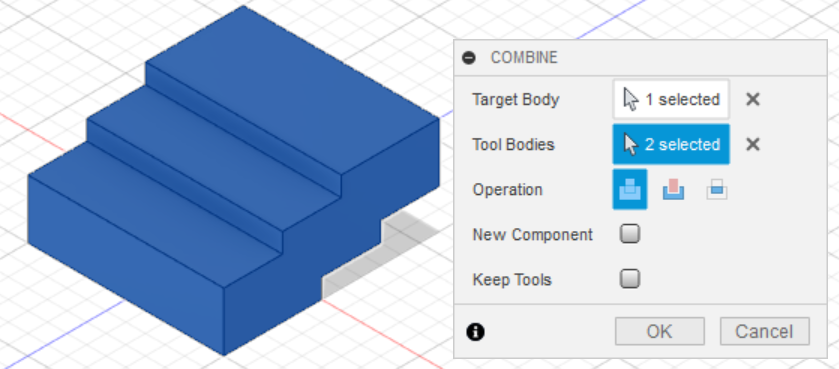Select the Intersect operation icon
The image size is (839, 369).
point(717,190)
